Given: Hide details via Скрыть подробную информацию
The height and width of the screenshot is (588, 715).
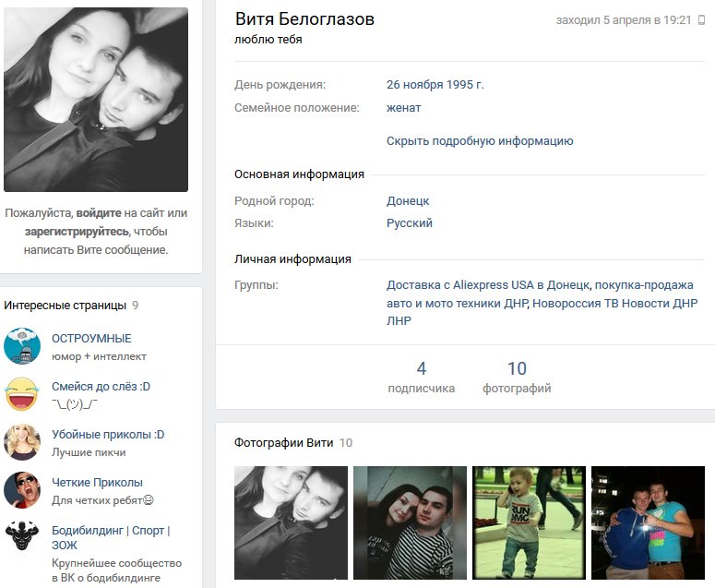Looking at the screenshot, I should pyautogui.click(x=480, y=141).
